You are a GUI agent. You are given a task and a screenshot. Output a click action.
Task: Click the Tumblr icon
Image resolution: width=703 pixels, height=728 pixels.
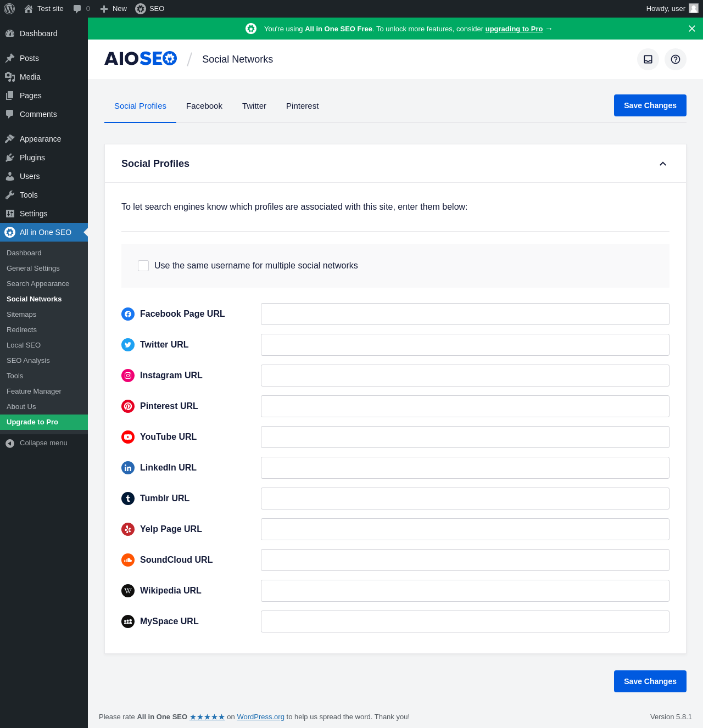(128, 499)
